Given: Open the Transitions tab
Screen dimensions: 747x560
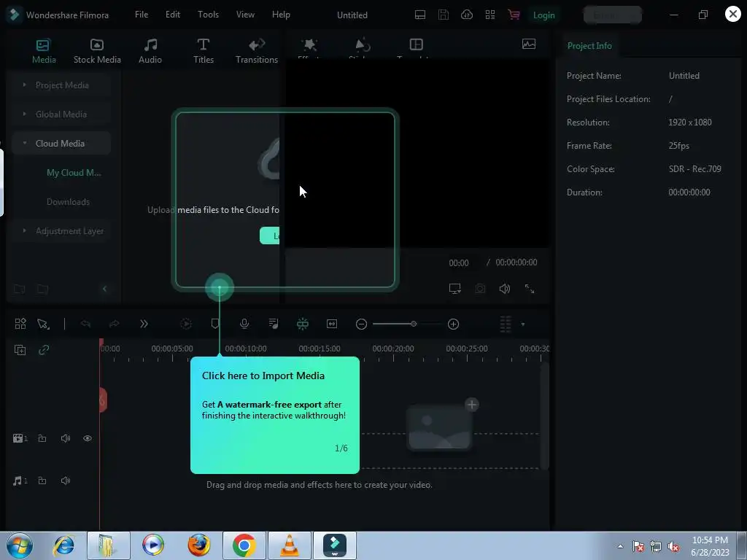Looking at the screenshot, I should click(257, 52).
